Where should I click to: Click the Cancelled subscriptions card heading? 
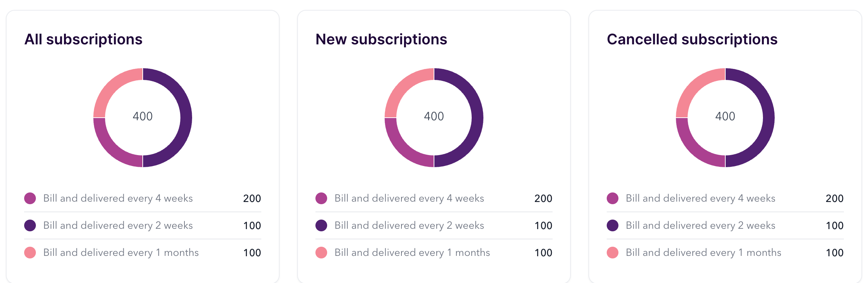pos(692,39)
